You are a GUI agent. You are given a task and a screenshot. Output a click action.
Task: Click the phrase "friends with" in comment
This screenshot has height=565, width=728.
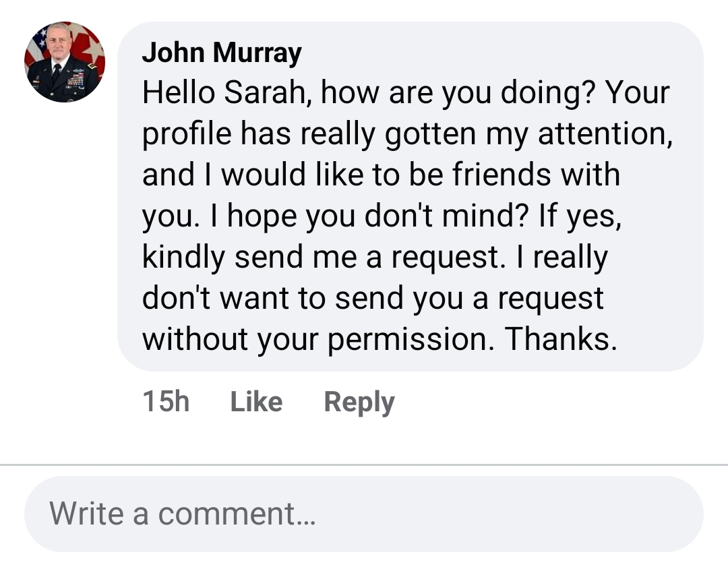pos(535,175)
